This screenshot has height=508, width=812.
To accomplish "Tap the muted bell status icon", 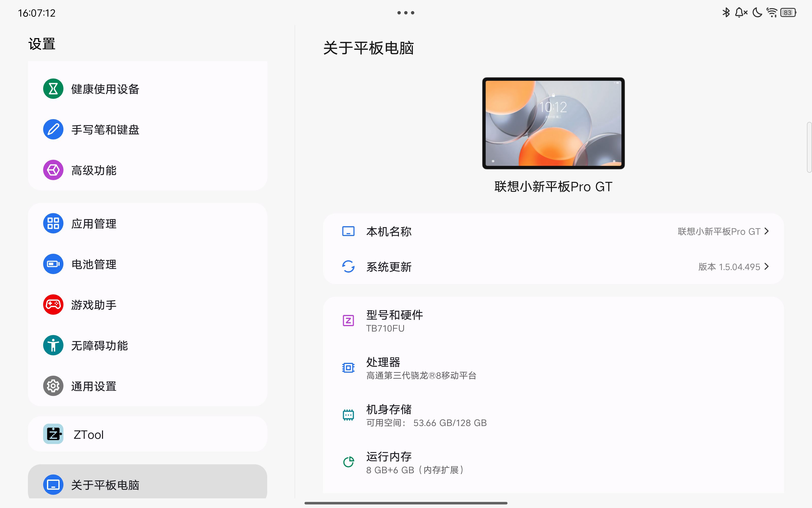I will pyautogui.click(x=741, y=13).
